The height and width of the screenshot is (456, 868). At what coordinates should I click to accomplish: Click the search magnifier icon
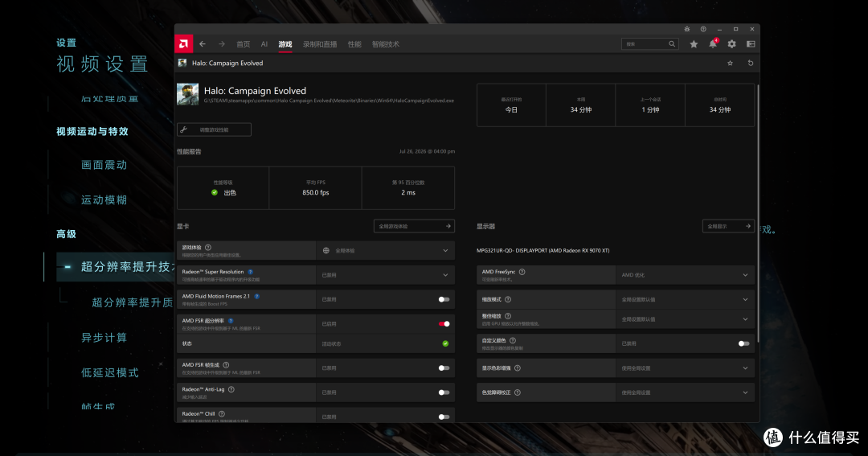tap(671, 43)
